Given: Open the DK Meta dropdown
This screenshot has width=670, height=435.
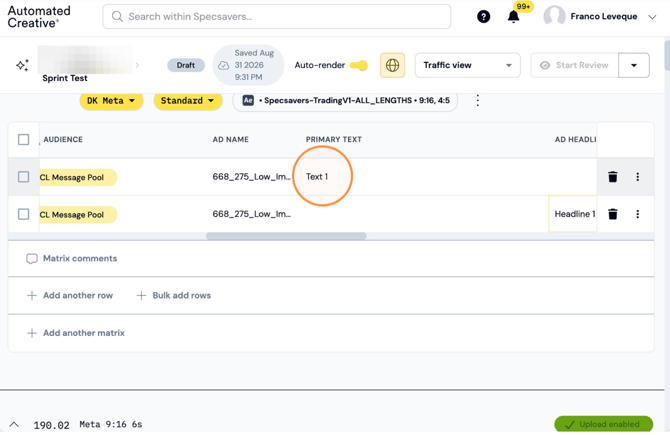Looking at the screenshot, I should click(111, 101).
